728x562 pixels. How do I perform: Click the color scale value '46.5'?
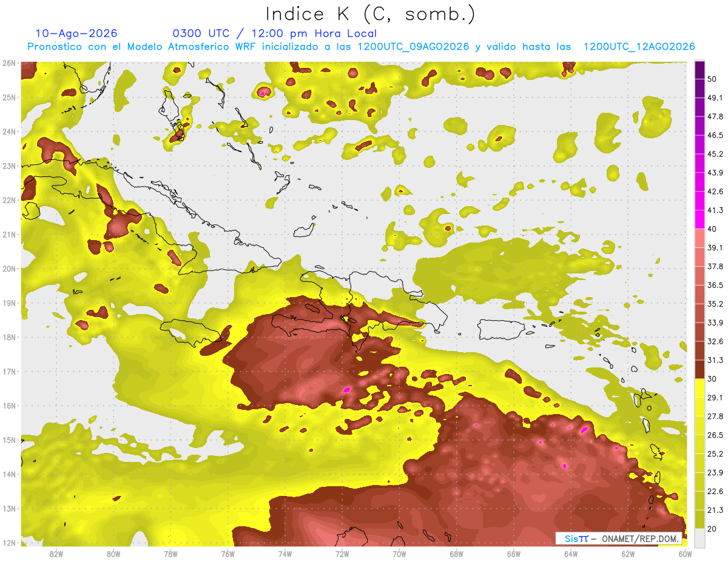[x=715, y=135]
